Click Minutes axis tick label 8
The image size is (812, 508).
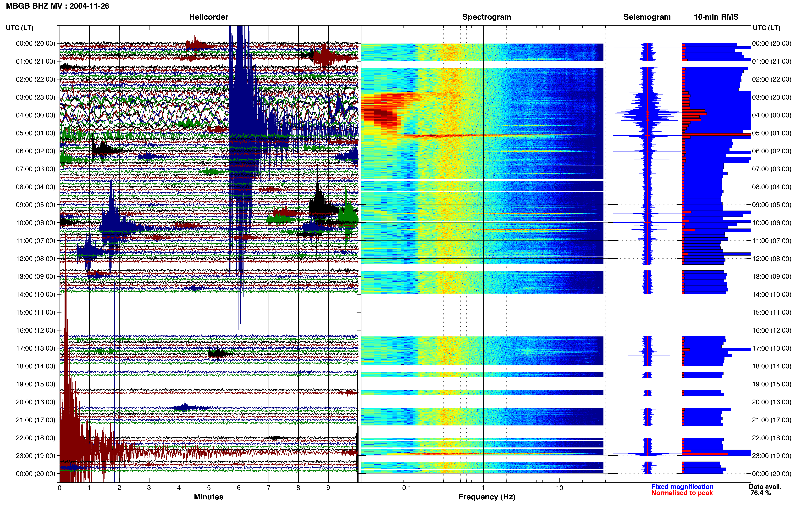[298, 488]
